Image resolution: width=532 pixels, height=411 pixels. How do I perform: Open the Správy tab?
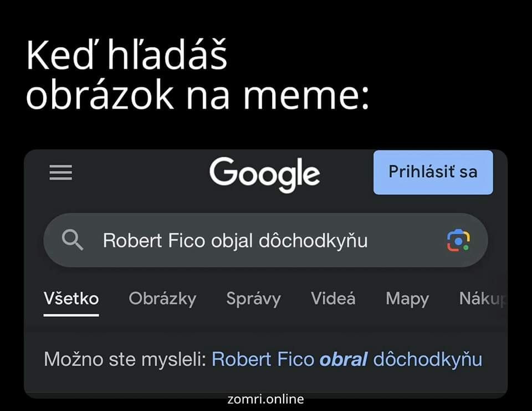point(253,299)
